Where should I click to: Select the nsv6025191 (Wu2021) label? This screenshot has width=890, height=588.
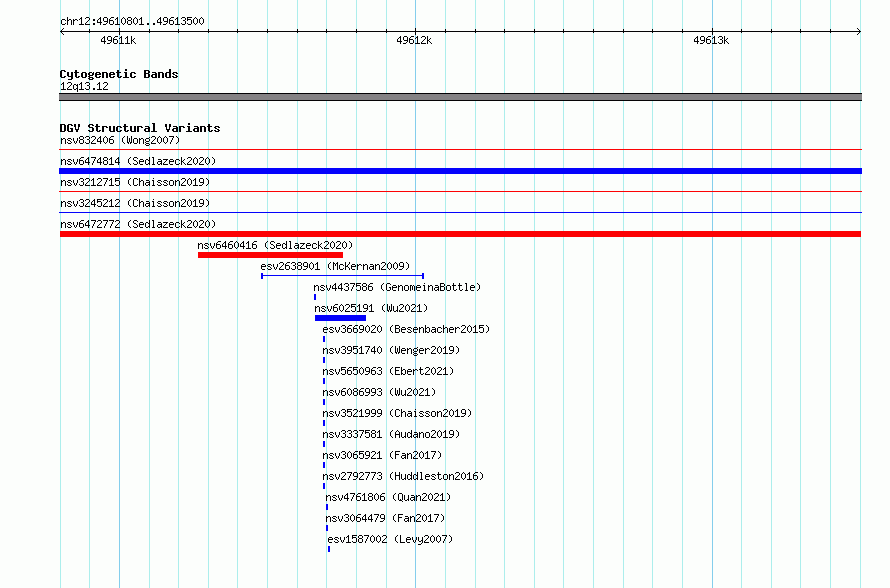tap(371, 308)
